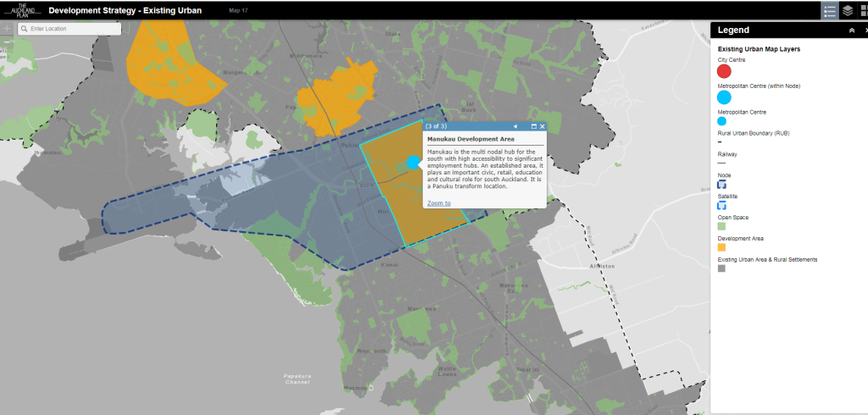Click the map zoom out minus button
This screenshot has height=415, width=868.
tap(8, 41)
